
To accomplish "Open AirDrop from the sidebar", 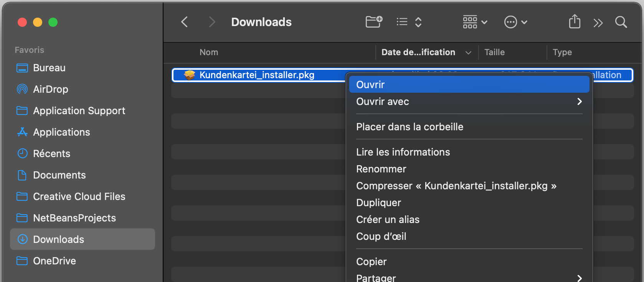I will (x=82, y=89).
